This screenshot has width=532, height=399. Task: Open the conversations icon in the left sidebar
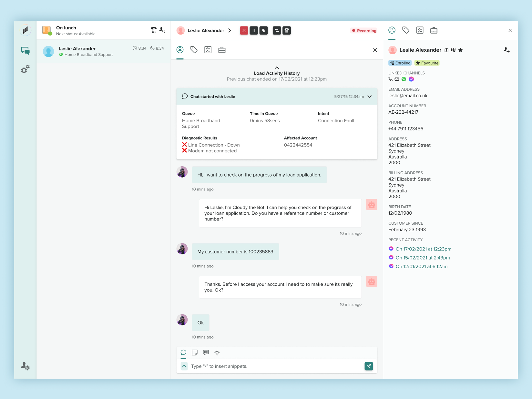[25, 50]
